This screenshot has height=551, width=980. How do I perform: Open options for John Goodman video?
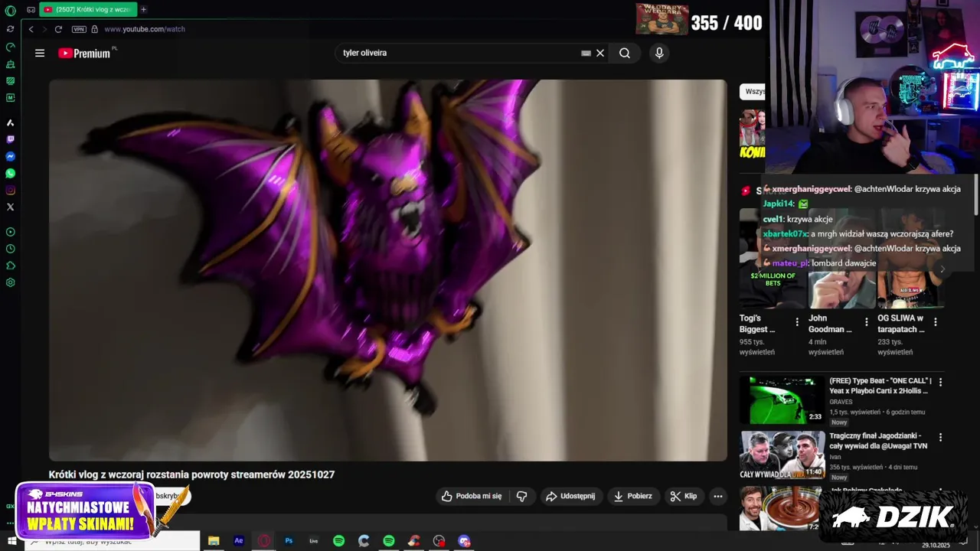coord(866,322)
